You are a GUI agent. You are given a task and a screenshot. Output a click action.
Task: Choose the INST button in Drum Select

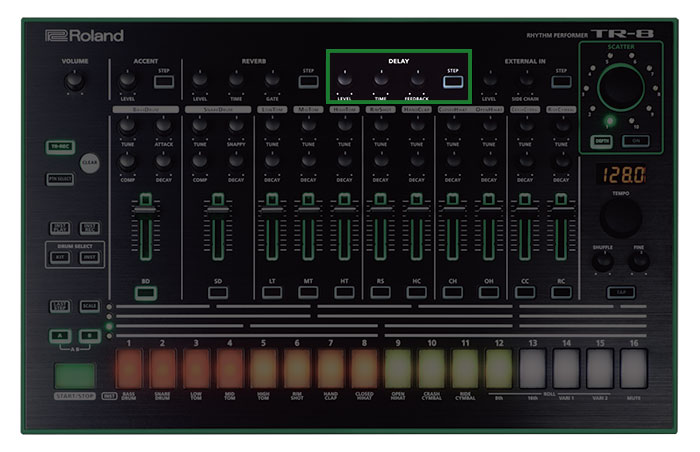(90, 257)
